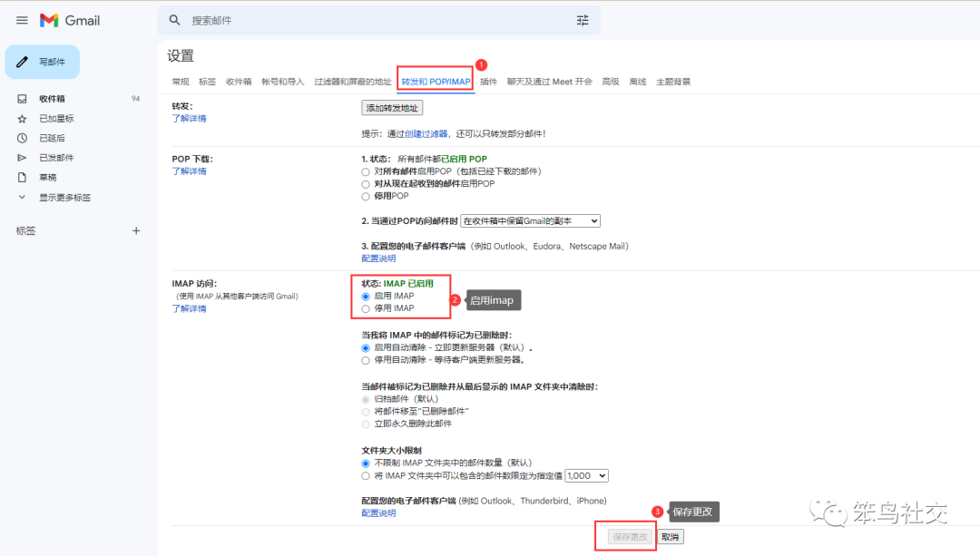This screenshot has height=556, width=980.
Task: Select 对所有邮件启用POP radio button
Action: pyautogui.click(x=366, y=171)
